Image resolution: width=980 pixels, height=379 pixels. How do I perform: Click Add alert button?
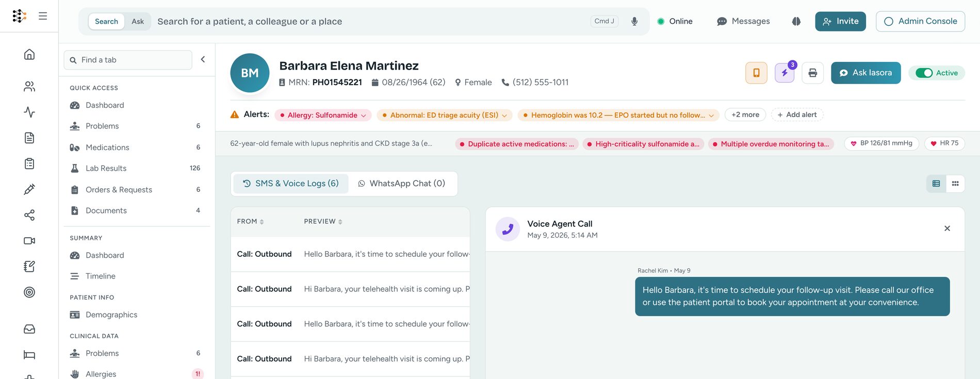797,114
